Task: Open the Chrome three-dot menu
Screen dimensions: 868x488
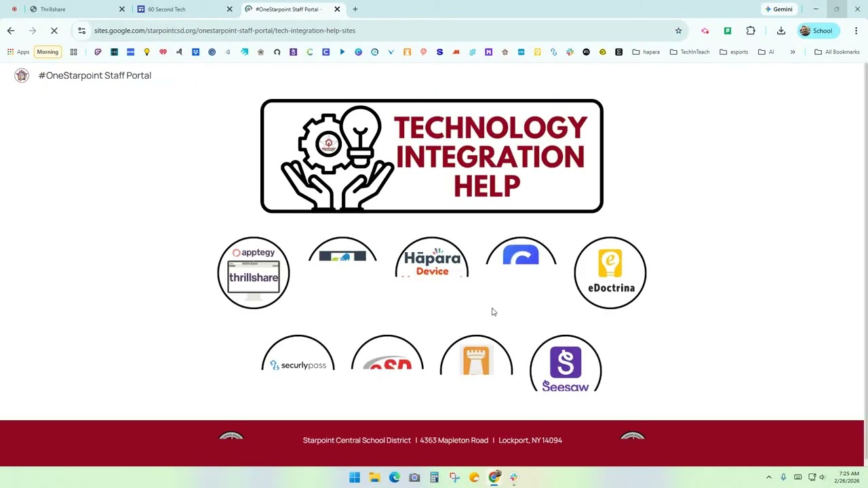Action: [856, 30]
